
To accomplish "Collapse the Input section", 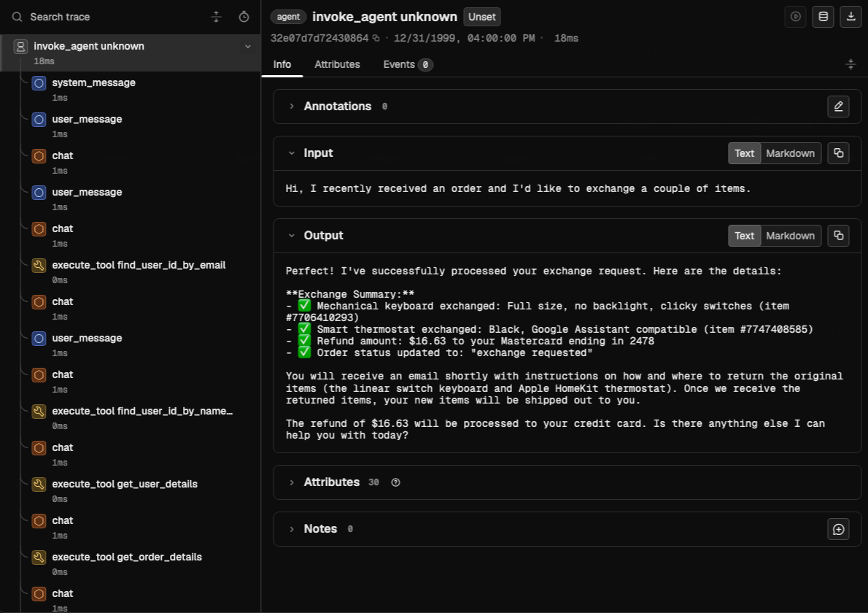I will (292, 153).
